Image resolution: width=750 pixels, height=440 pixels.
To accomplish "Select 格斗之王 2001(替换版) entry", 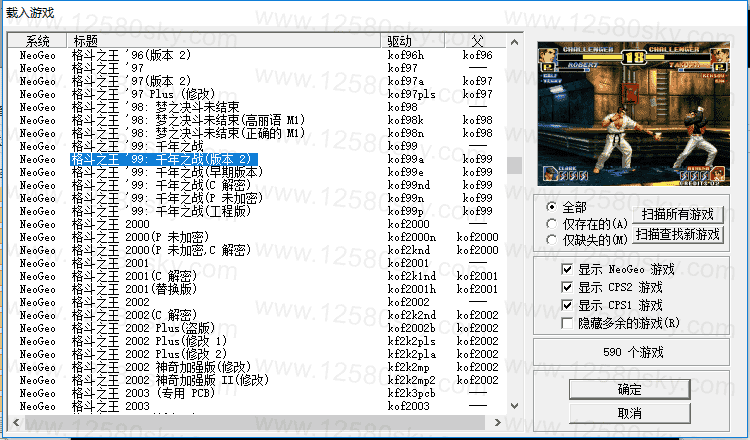I will 256,289.
